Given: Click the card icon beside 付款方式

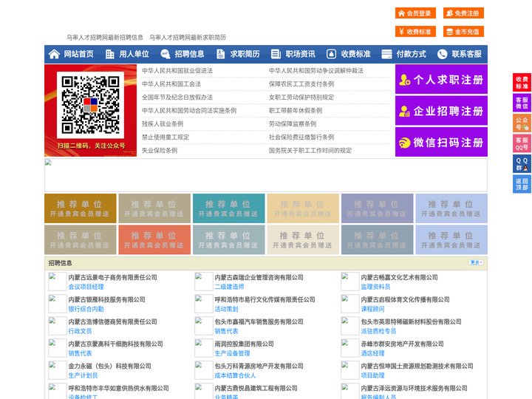Looking at the screenshot, I should [386, 54].
